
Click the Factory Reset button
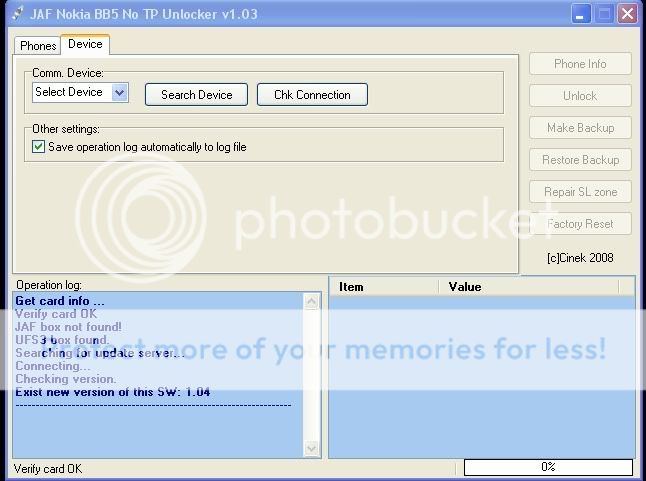[580, 224]
